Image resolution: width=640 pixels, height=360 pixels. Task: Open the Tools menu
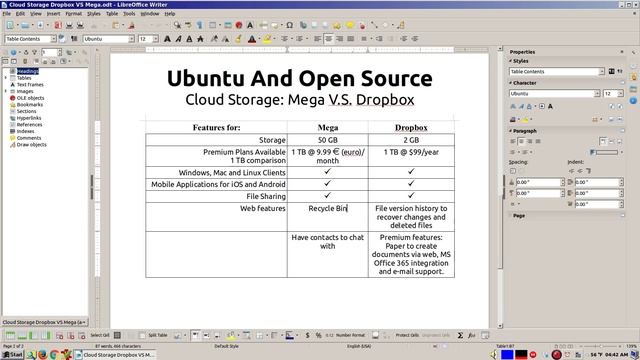point(129,13)
